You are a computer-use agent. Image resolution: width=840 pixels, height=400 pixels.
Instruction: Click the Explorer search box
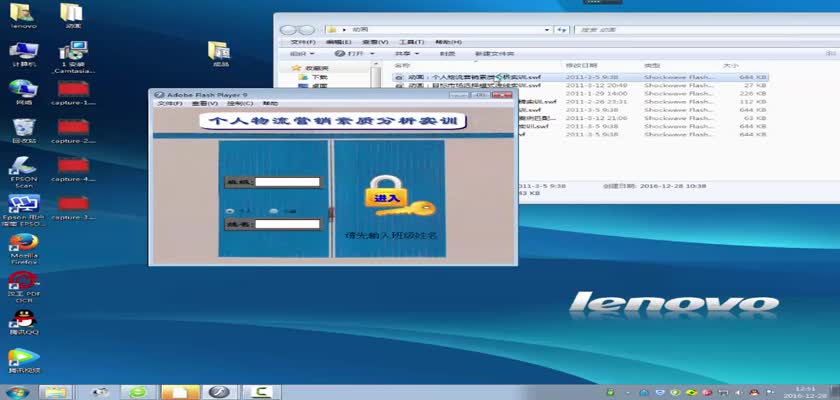click(x=707, y=30)
